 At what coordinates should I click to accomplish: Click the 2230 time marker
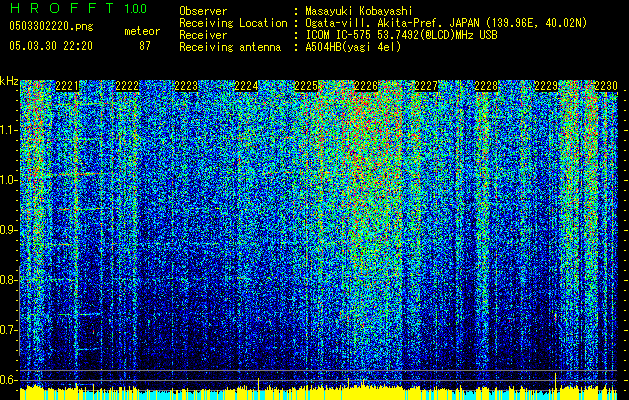click(606, 86)
